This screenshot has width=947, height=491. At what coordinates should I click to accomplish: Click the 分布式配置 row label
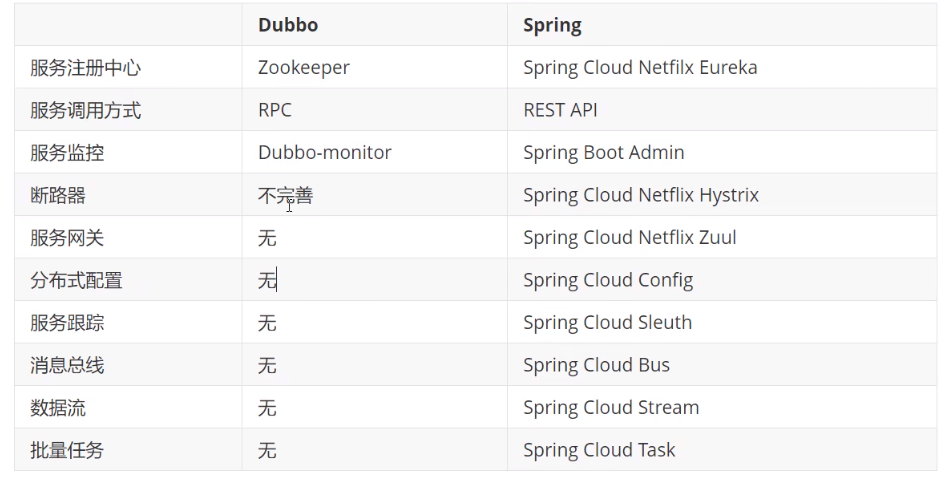coord(76,280)
